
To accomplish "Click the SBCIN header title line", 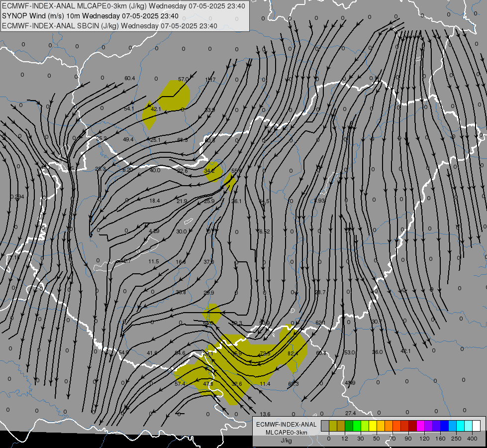I will (109, 26).
